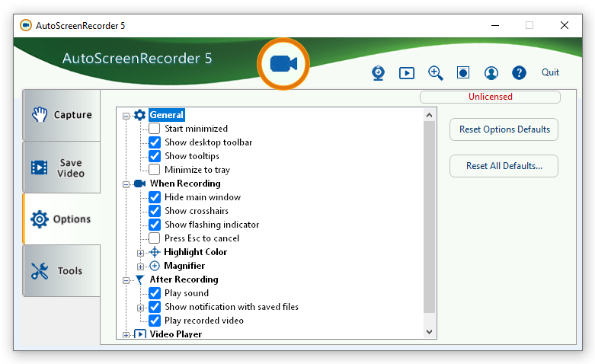This screenshot has width=595, height=364.
Task: Select the Highlight Color label
Action: (x=196, y=252)
